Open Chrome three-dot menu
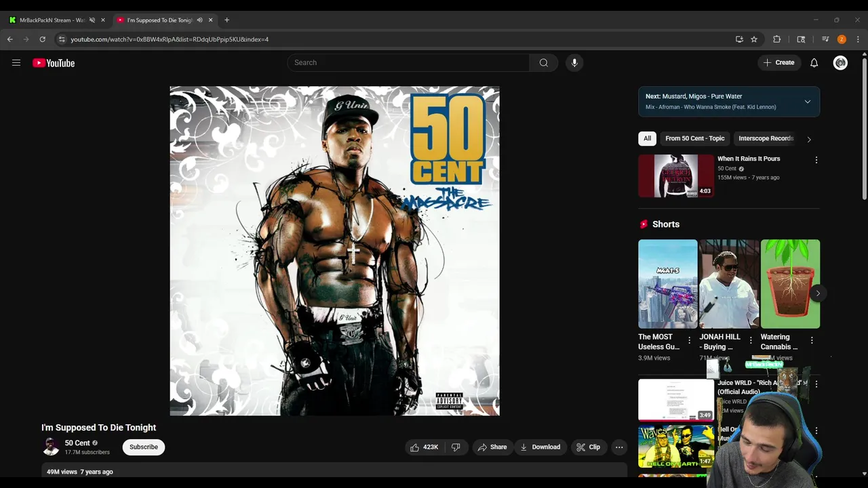 [858, 39]
